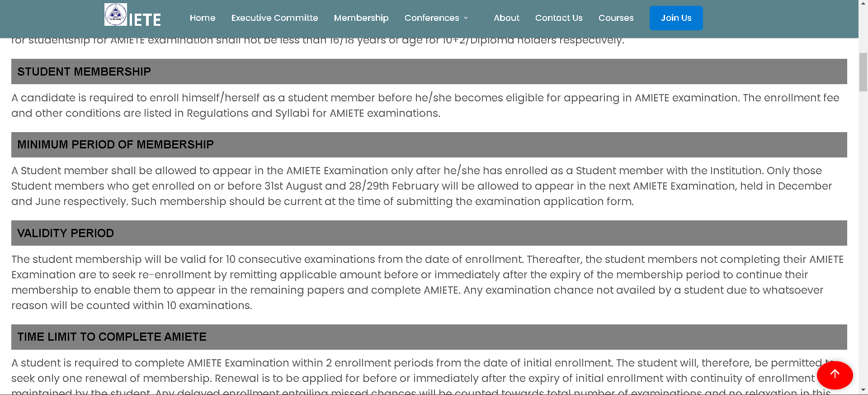Click the MINIMUM PERIOD OF MEMBERSHIP heading
This screenshot has height=395, width=868.
(115, 144)
